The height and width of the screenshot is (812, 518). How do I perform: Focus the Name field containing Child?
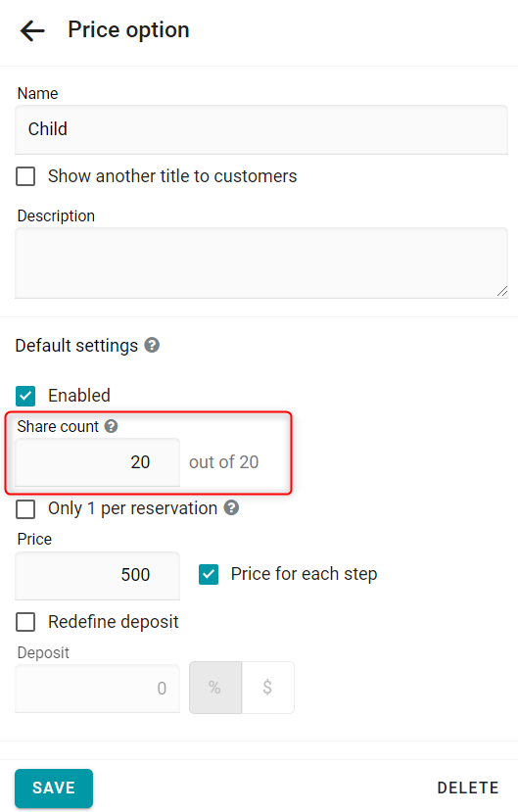(x=261, y=129)
